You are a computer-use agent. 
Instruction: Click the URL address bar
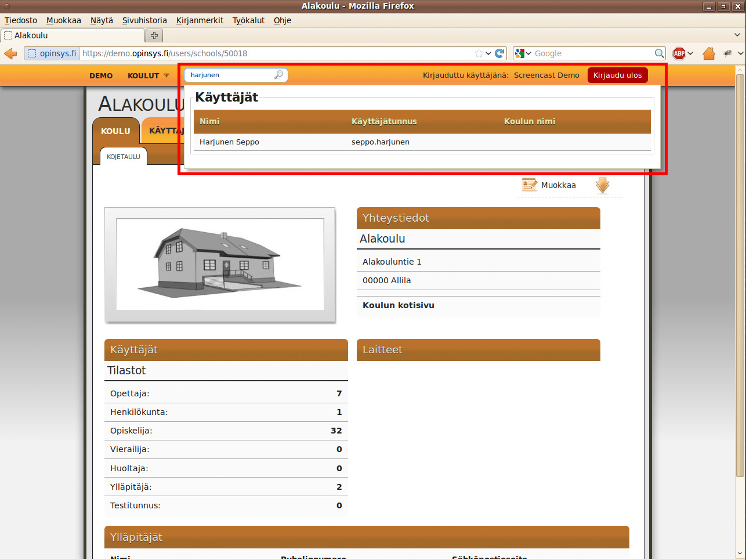[277, 53]
